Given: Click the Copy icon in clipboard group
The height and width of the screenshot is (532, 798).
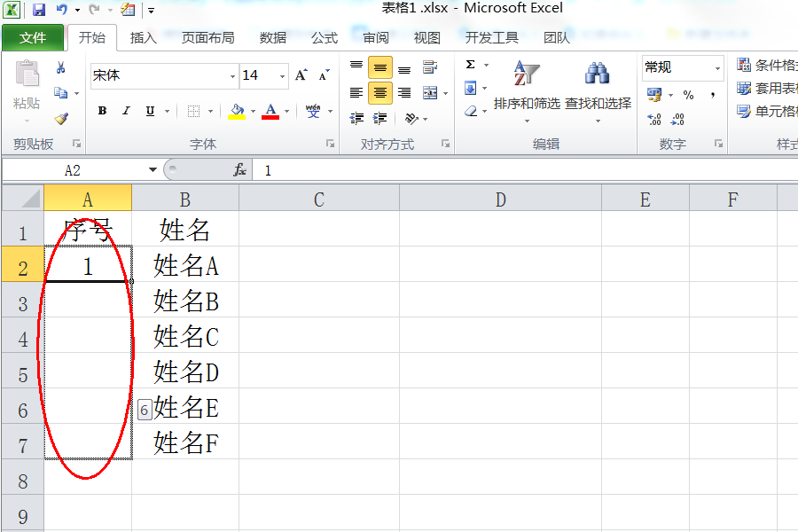Looking at the screenshot, I should pos(61,92).
